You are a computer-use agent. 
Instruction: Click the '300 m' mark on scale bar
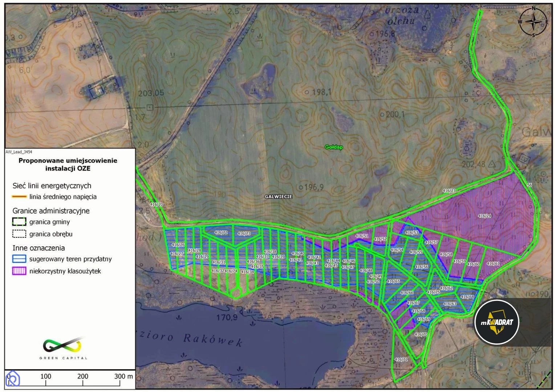tap(123, 376)
